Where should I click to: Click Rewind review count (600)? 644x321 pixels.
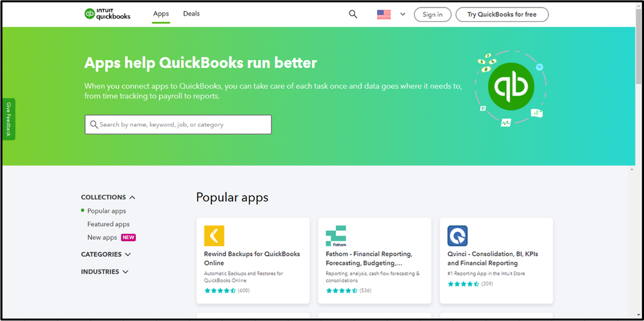(244, 291)
